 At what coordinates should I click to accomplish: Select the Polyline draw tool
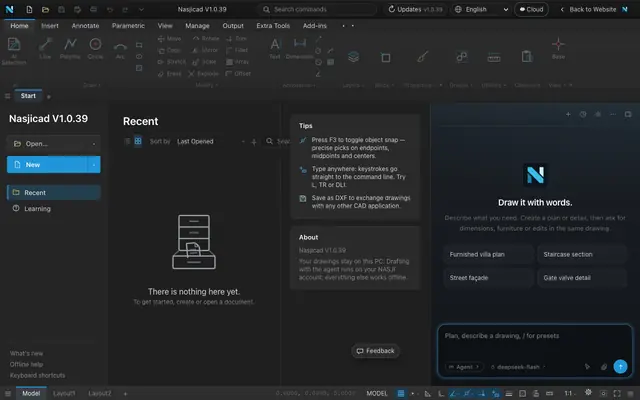pyautogui.click(x=70, y=48)
